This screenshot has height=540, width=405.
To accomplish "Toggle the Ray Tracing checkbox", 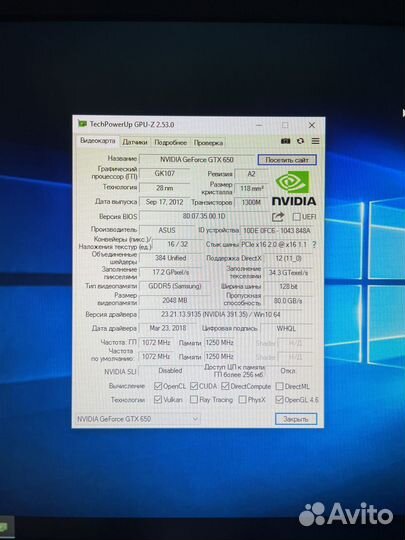I will point(194,399).
